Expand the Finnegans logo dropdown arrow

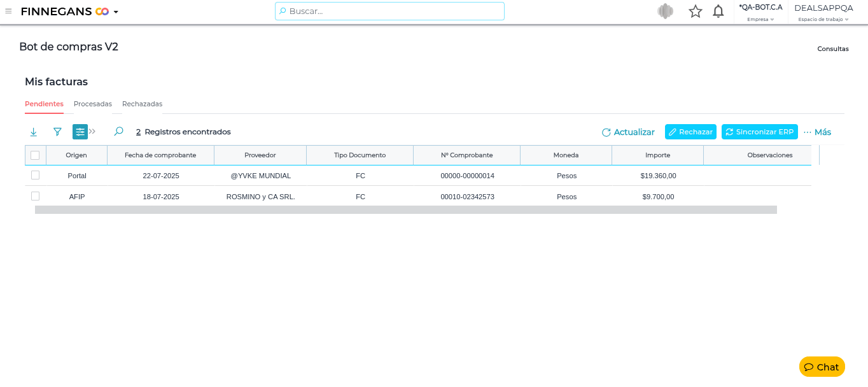click(x=116, y=11)
